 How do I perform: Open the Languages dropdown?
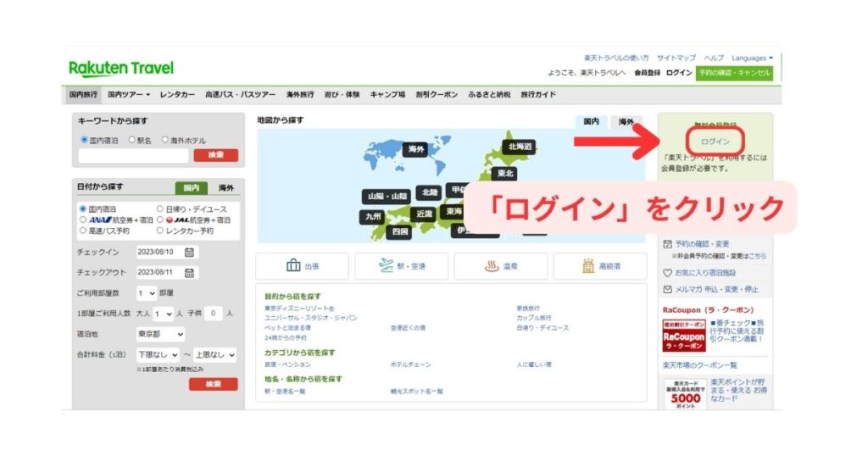(752, 58)
